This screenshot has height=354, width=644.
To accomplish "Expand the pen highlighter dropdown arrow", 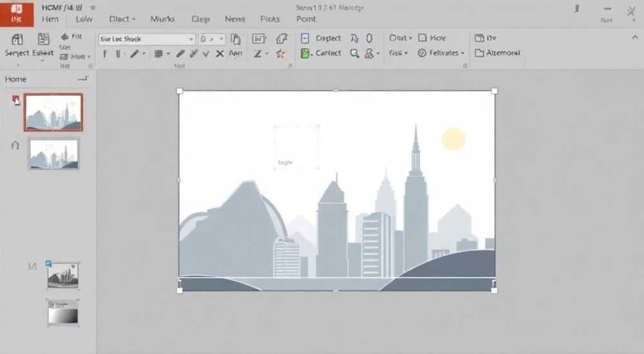I will click(x=144, y=54).
